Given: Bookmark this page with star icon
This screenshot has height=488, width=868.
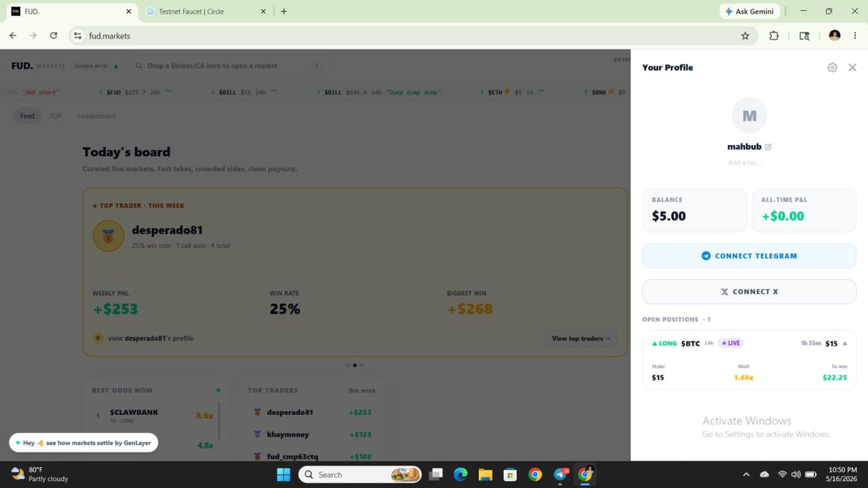Looking at the screenshot, I should point(745,35).
